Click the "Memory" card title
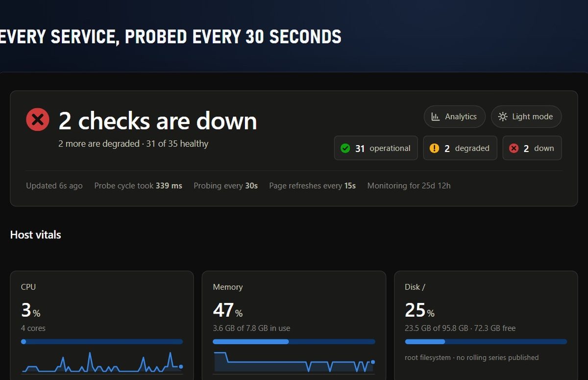This screenshot has width=588, height=380. [x=228, y=287]
